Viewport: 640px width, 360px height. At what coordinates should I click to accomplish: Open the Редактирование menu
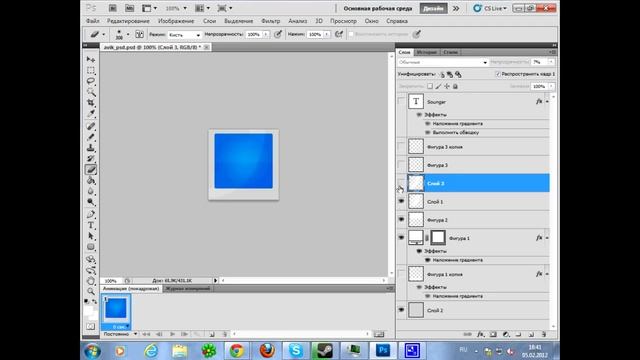(128, 21)
